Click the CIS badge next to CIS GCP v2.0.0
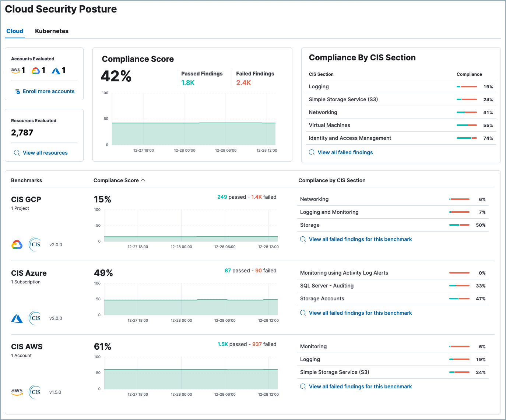The image size is (506, 420). [35, 244]
